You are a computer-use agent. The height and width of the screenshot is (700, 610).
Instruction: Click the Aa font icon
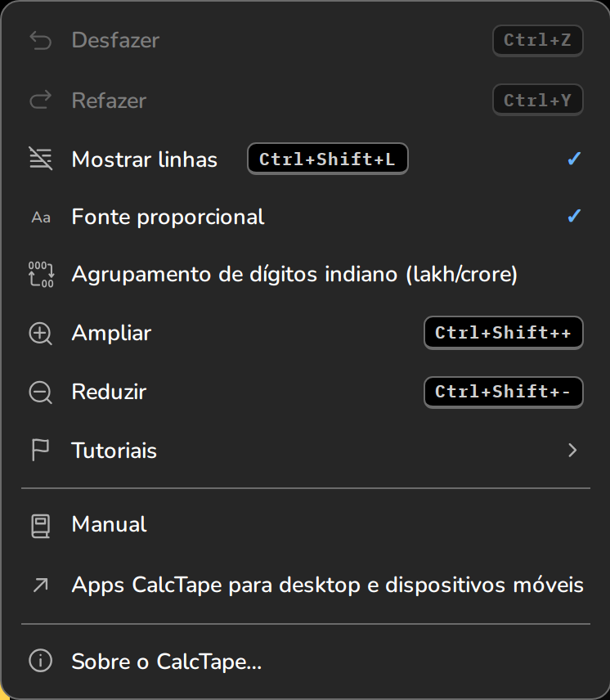tap(41, 218)
